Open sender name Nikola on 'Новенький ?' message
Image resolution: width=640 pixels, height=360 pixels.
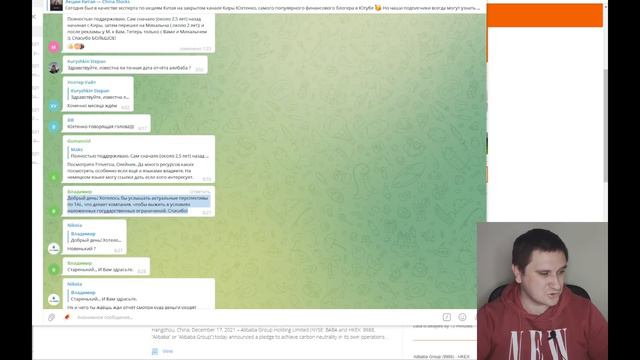tap(75, 225)
